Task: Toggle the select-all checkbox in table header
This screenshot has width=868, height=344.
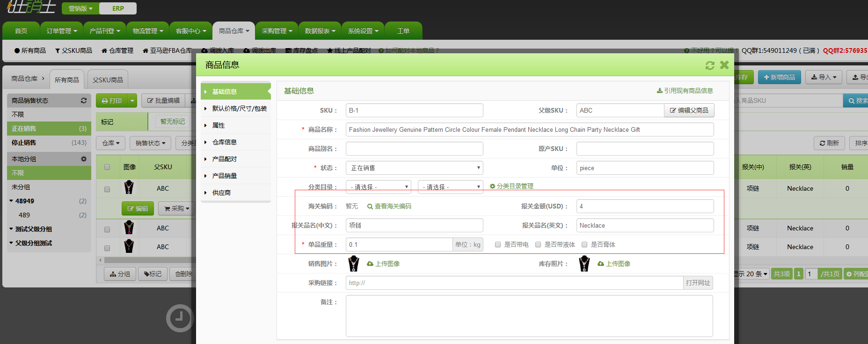Action: click(107, 167)
